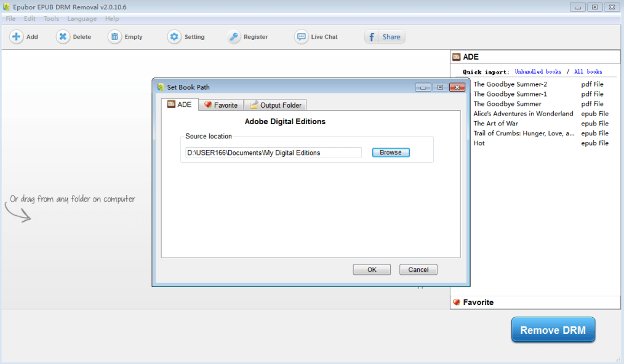Switch to the Favorite tab
The width and height of the screenshot is (624, 364).
[221, 105]
